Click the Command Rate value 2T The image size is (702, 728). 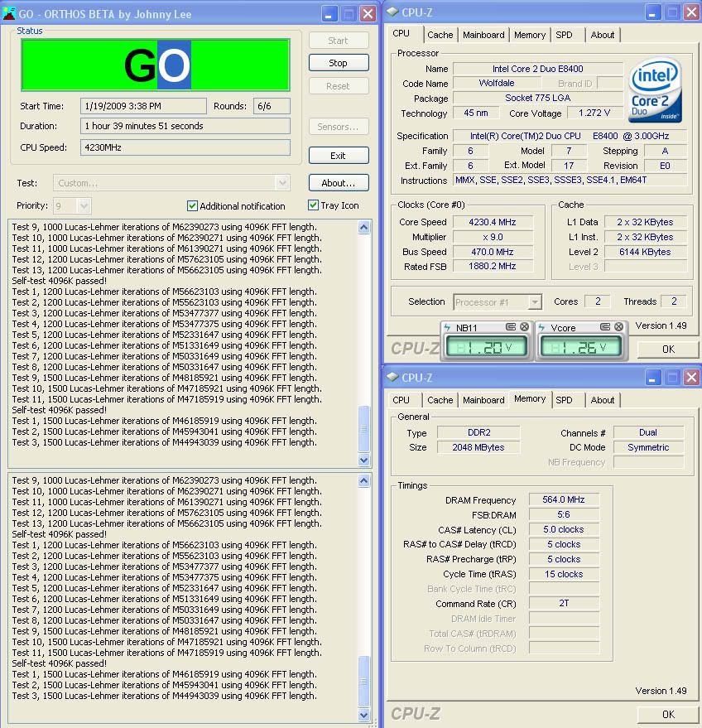[563, 604]
